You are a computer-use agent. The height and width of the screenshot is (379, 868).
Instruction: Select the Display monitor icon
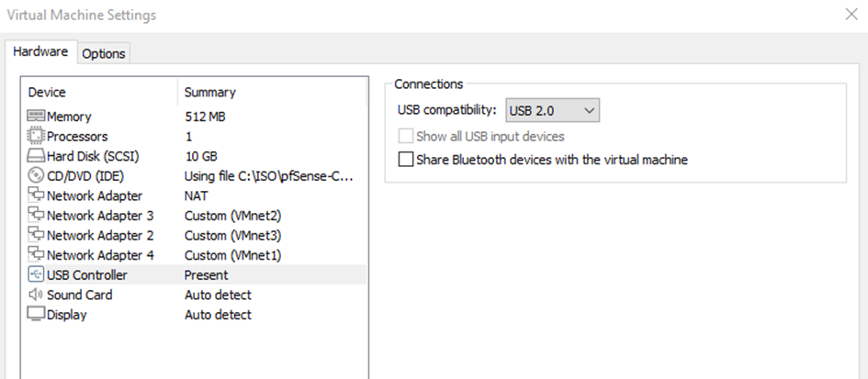(36, 314)
